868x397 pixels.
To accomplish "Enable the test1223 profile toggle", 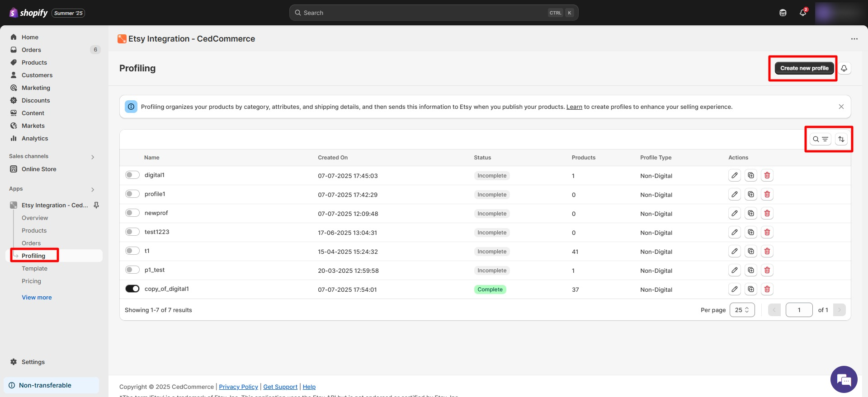I will pyautogui.click(x=132, y=232).
